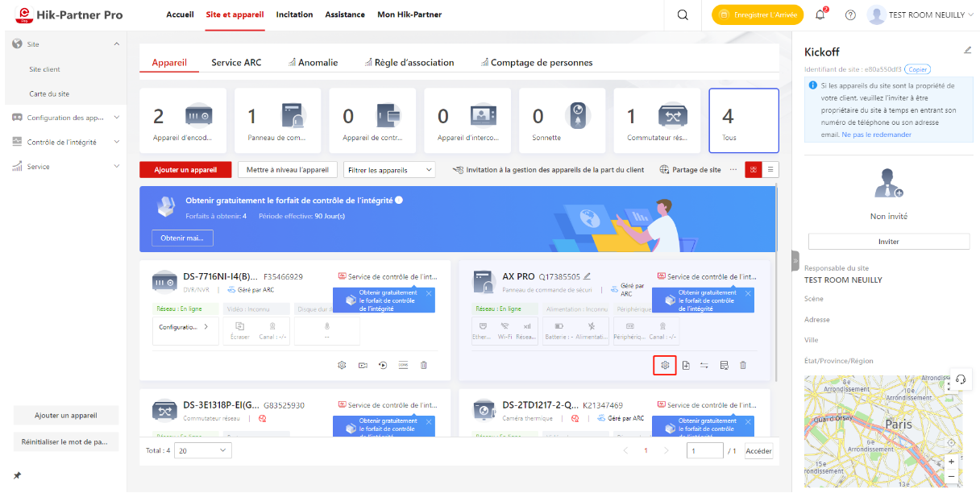Open remote configuration gear for AX PRO
Screen dimensions: 980x493
pyautogui.click(x=665, y=365)
